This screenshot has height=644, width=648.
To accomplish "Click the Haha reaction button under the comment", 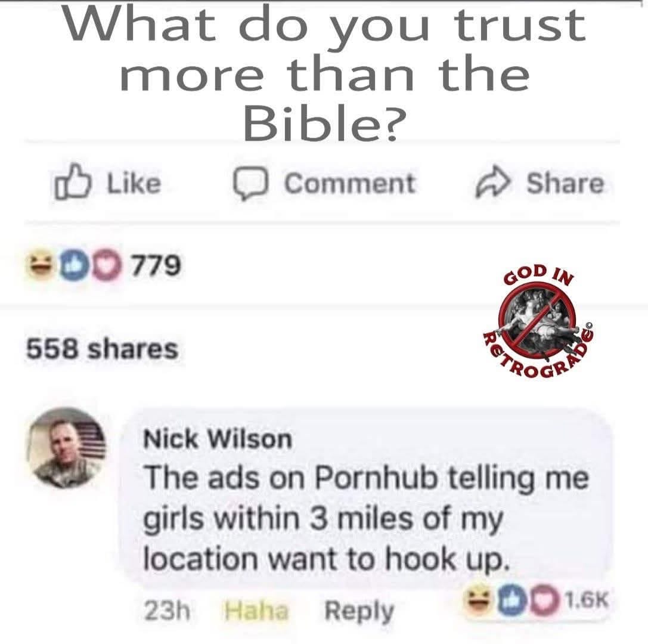I will click(256, 611).
